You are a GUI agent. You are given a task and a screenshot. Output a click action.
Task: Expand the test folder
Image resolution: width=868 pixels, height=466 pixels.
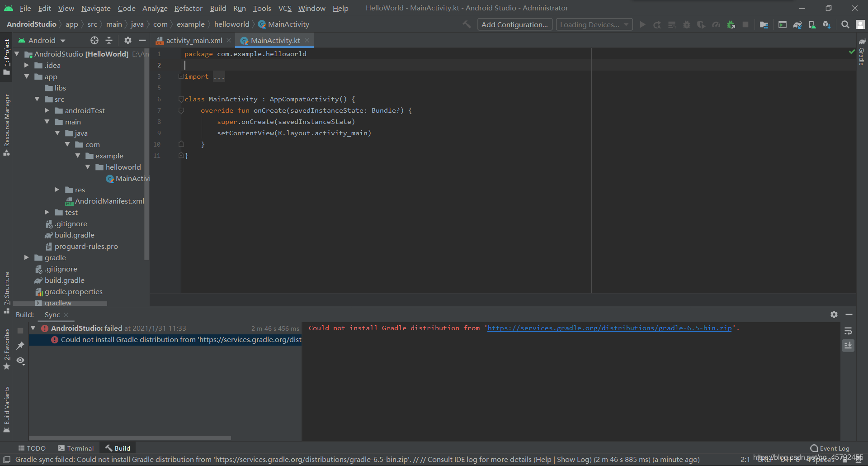(47, 212)
